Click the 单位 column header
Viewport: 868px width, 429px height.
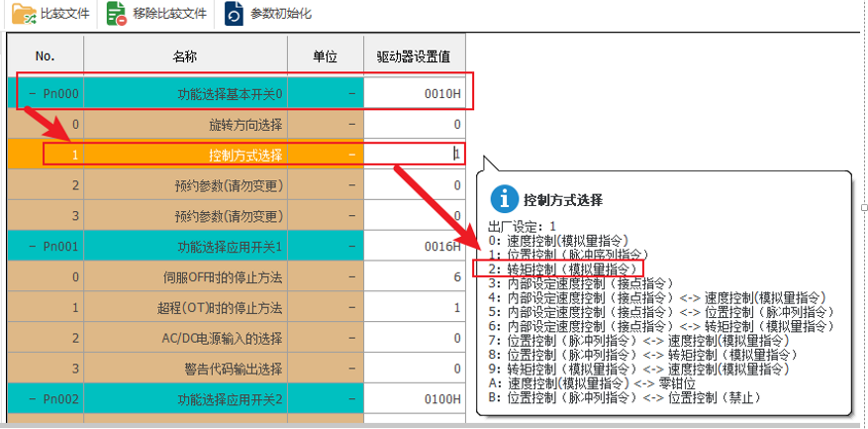pos(326,56)
